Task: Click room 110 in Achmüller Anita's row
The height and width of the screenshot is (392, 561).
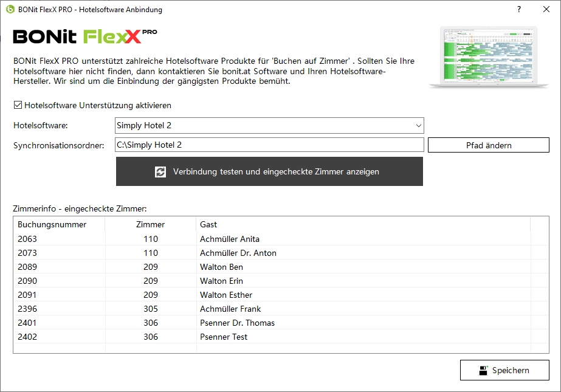Action: point(151,239)
